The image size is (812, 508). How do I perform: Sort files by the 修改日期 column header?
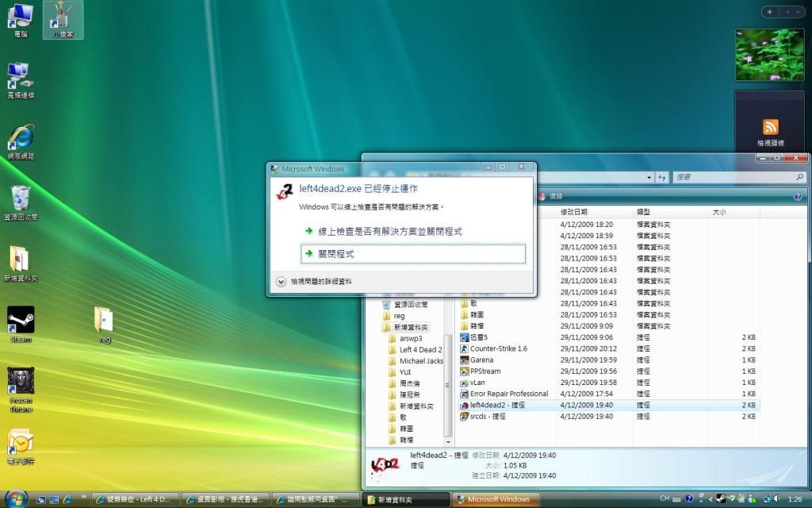pyautogui.click(x=574, y=212)
